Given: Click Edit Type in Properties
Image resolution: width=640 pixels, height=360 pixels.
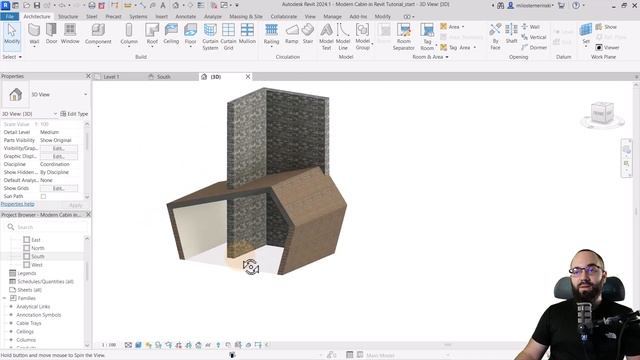Looking at the screenshot, I should point(74,114).
